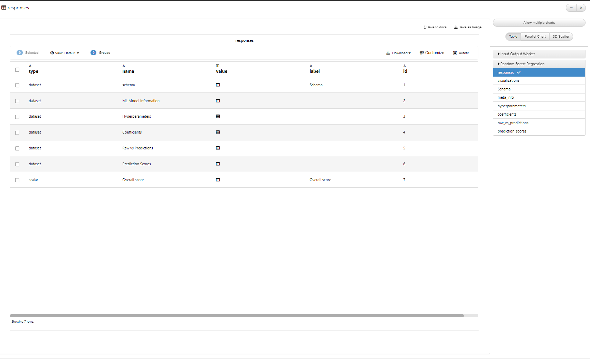Open the value table icon for Overall score

click(x=218, y=180)
